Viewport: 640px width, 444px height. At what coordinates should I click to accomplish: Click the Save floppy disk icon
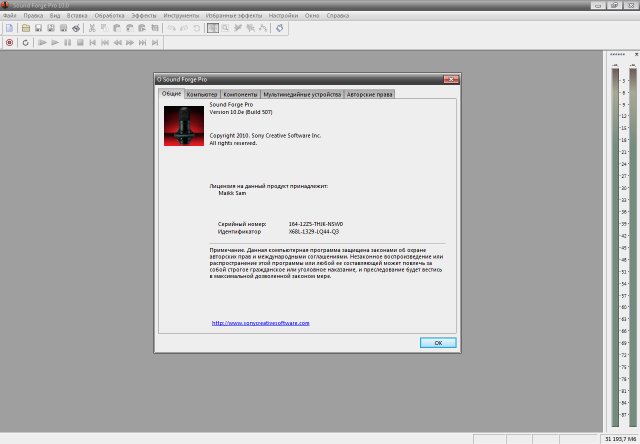coord(37,28)
